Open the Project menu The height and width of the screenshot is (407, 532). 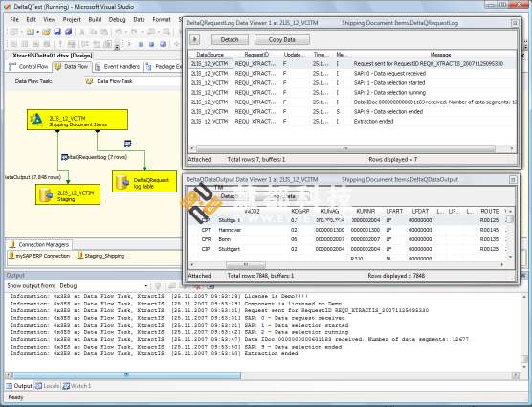pos(72,20)
